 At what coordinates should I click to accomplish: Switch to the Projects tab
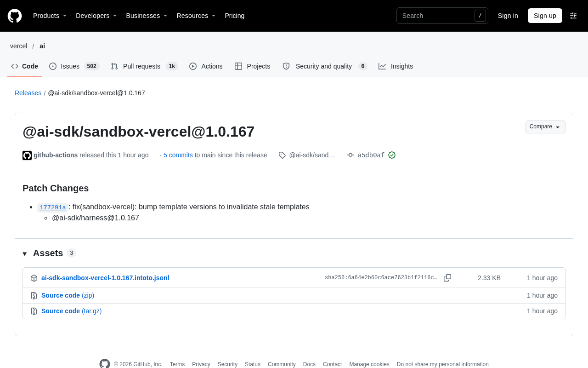253,66
